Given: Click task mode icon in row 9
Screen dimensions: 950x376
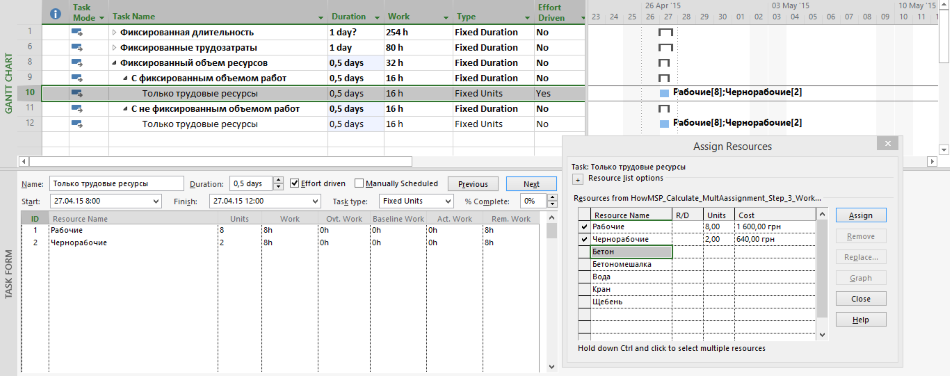Looking at the screenshot, I should 78,78.
